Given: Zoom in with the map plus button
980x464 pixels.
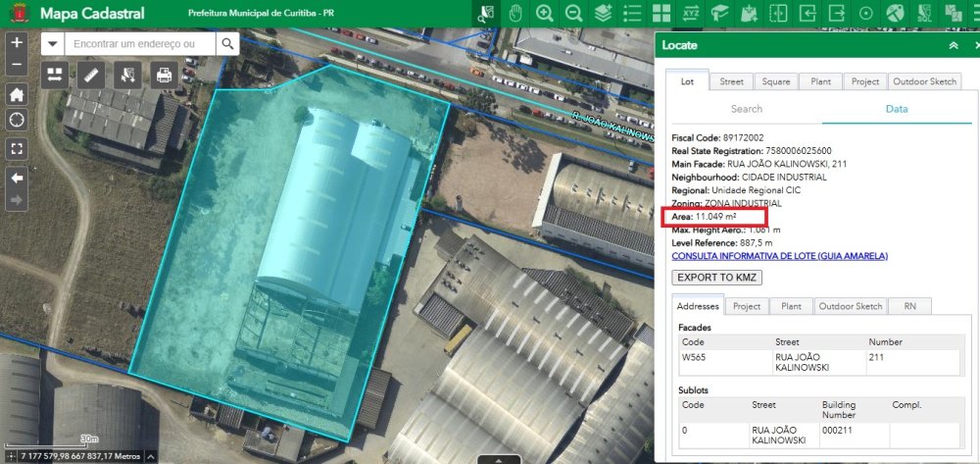Looking at the screenshot, I should [x=17, y=42].
